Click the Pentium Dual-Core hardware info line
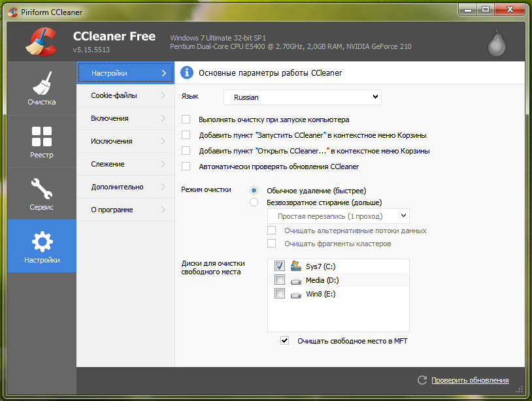The image size is (532, 401). (x=290, y=46)
